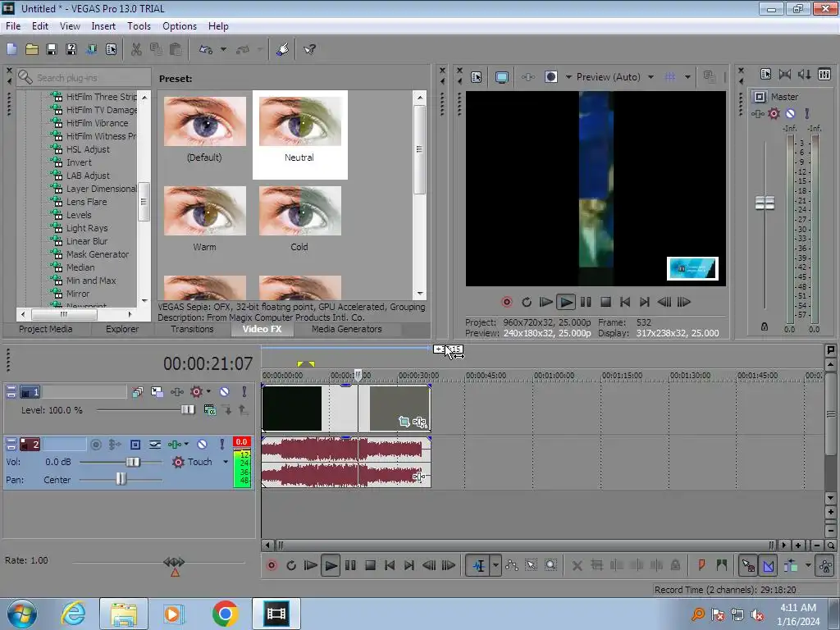Switch to Explorer tab
This screenshot has height=630, width=840.
point(122,329)
